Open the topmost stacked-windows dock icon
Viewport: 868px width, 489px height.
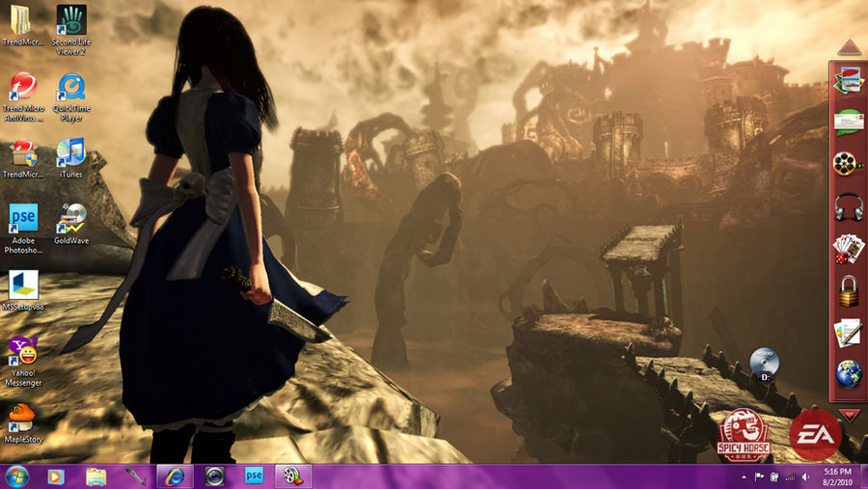(848, 81)
